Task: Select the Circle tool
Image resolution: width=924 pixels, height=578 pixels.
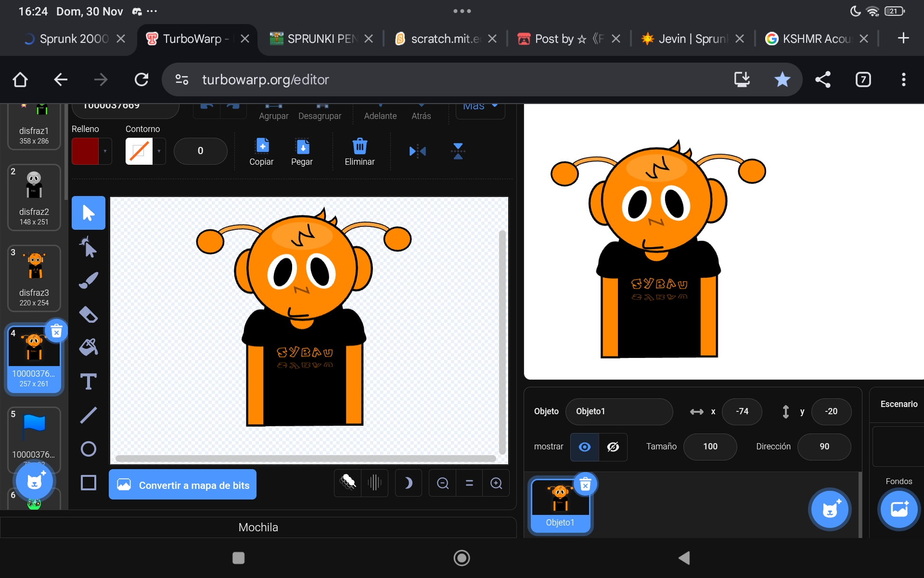Action: pyautogui.click(x=88, y=449)
